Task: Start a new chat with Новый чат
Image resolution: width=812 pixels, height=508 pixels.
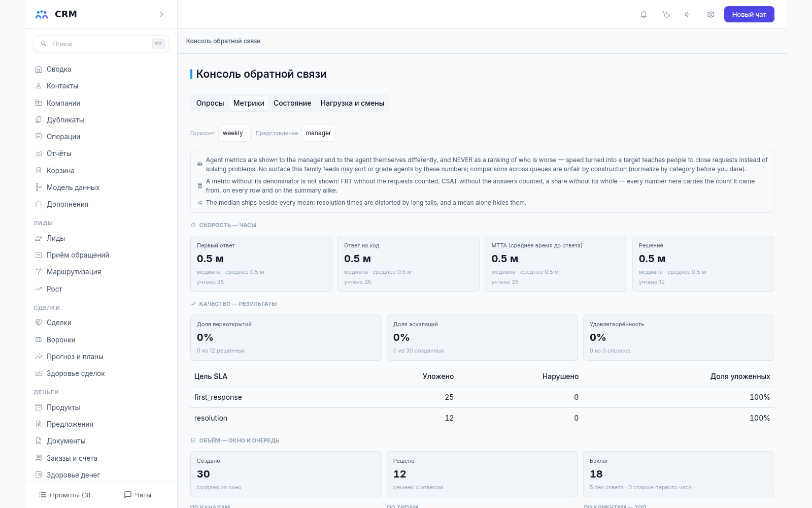Action: [749, 14]
